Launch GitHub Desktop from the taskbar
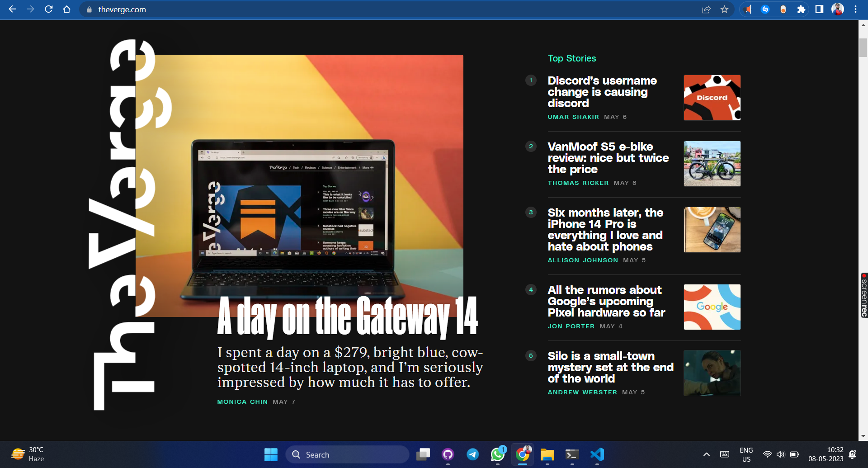The image size is (868, 468). [x=448, y=454]
